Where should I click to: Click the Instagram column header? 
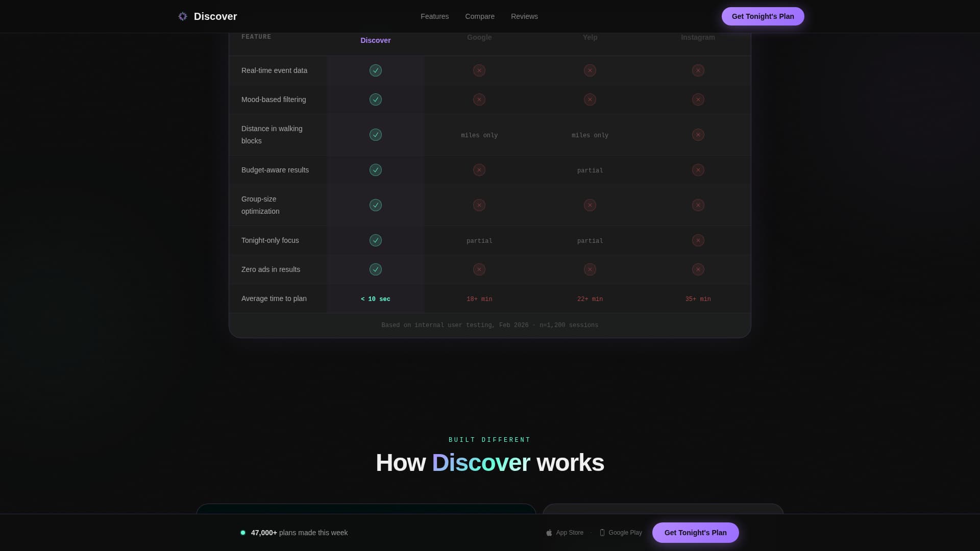coord(698,37)
